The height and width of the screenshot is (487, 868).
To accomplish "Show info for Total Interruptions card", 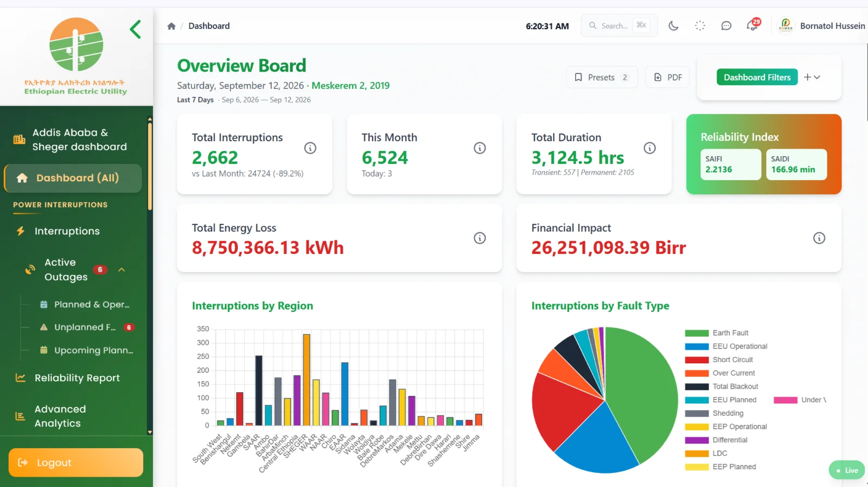I will (310, 148).
